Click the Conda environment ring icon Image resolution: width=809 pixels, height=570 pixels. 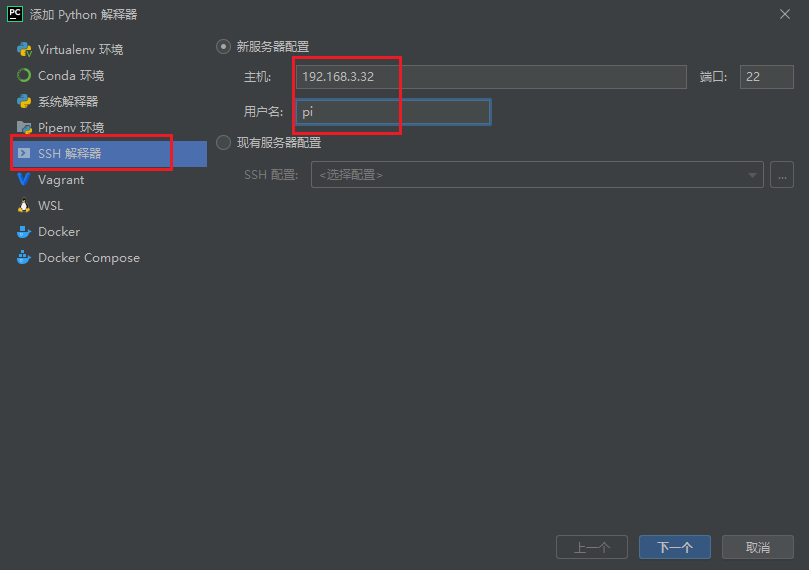[x=24, y=76]
